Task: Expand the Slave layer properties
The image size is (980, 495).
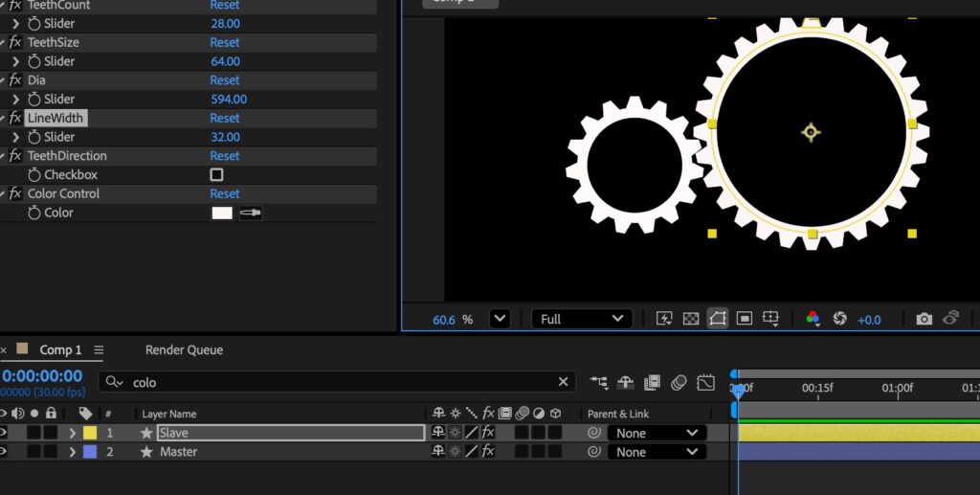Action: (72, 433)
